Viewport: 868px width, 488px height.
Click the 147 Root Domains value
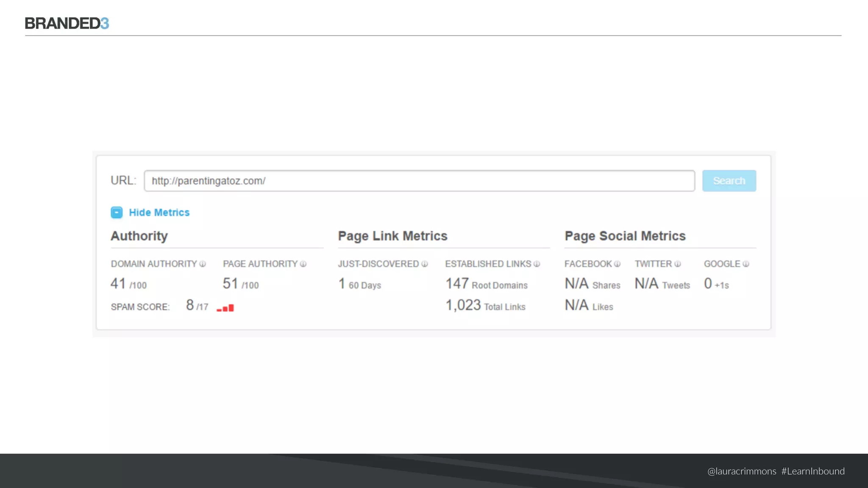tap(486, 284)
